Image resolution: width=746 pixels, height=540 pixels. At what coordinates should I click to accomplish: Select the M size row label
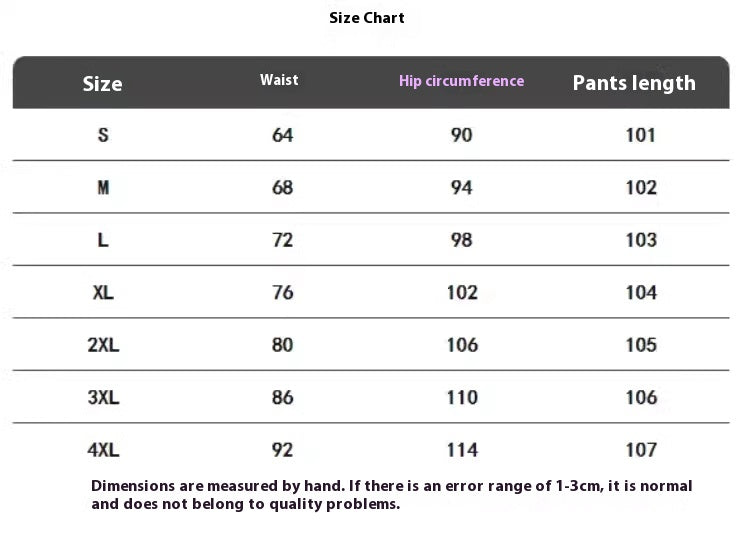pos(103,187)
